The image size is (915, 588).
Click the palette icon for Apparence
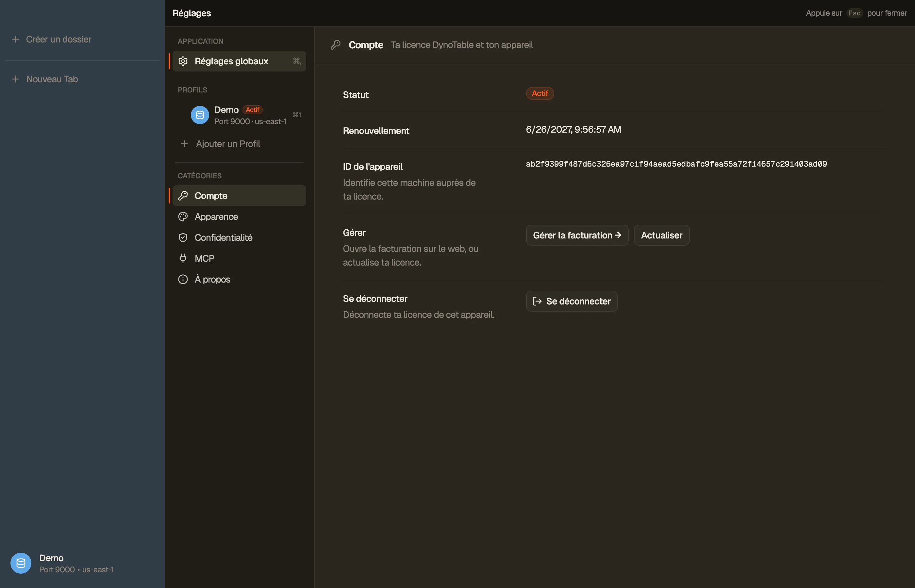point(183,217)
